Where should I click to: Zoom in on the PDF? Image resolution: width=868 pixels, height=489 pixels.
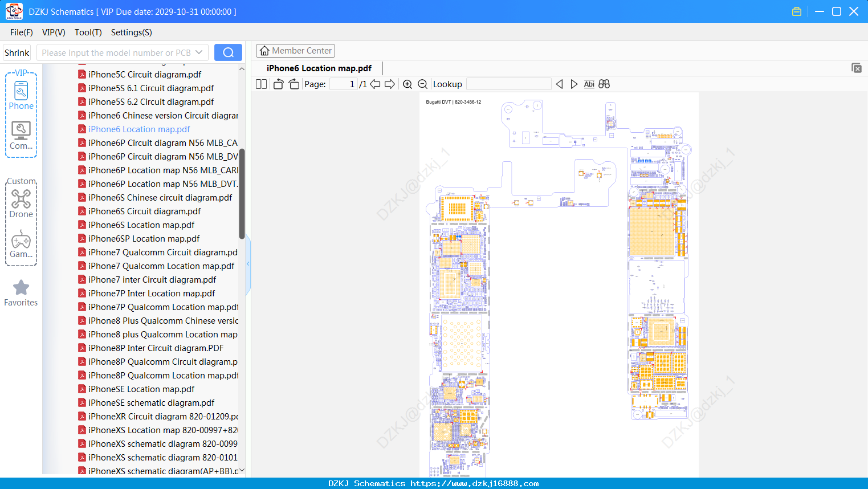pyautogui.click(x=407, y=84)
